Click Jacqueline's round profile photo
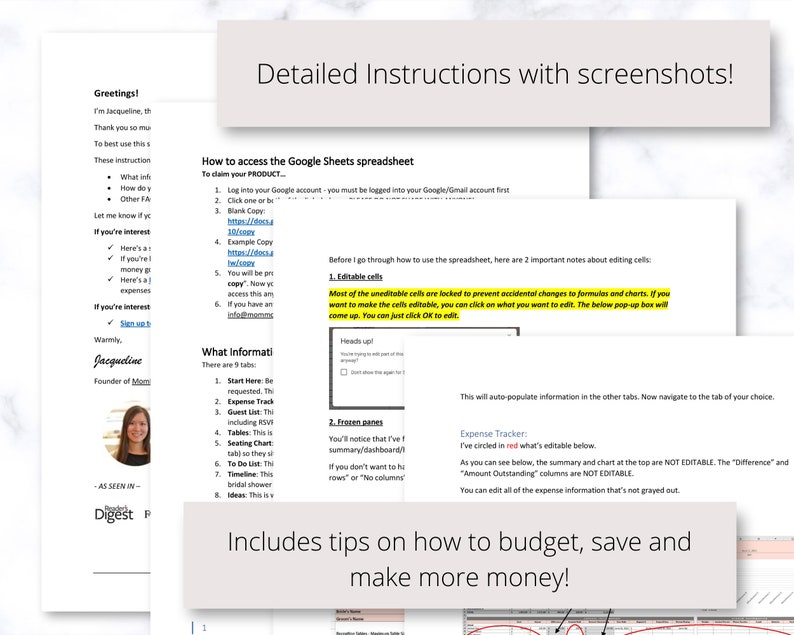 click(x=127, y=433)
